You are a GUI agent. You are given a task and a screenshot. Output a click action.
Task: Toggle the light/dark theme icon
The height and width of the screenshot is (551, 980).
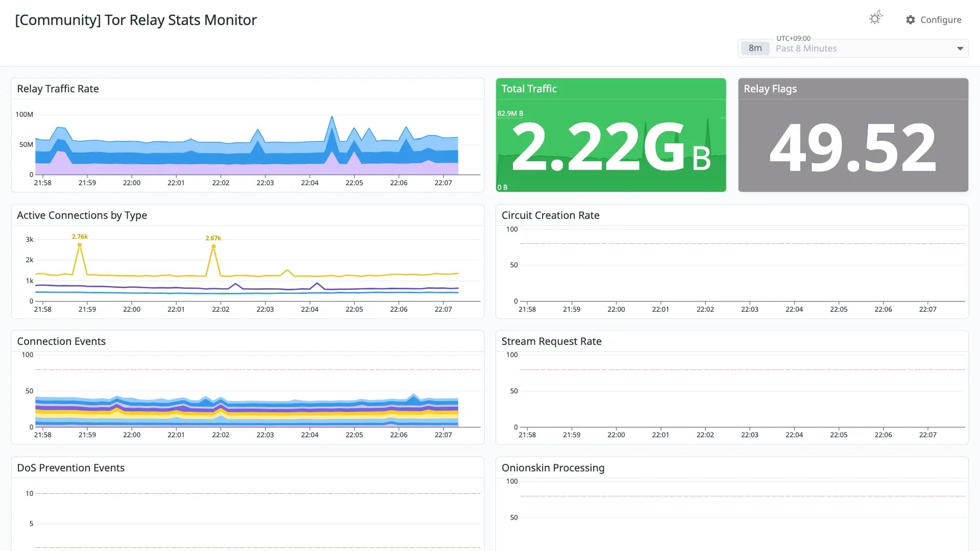(875, 18)
